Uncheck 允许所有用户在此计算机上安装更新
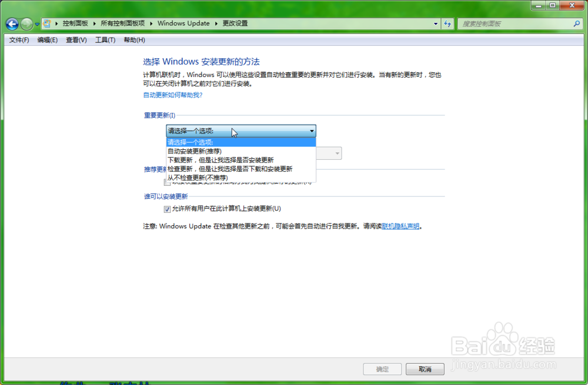The width and height of the screenshot is (588, 385). pos(167,209)
